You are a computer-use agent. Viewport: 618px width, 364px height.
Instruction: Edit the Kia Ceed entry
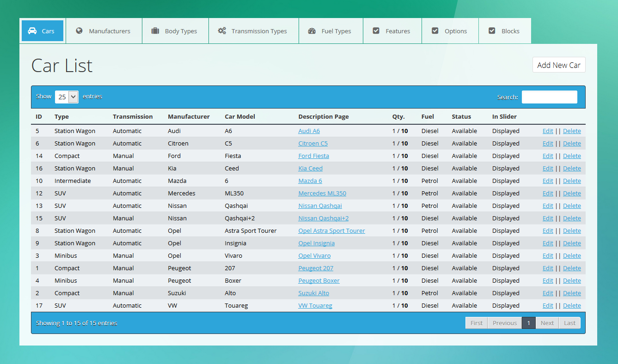[548, 168]
